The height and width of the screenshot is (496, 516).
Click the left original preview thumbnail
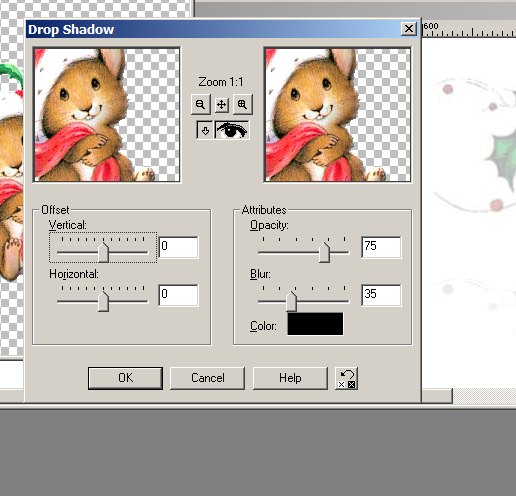pyautogui.click(x=107, y=115)
